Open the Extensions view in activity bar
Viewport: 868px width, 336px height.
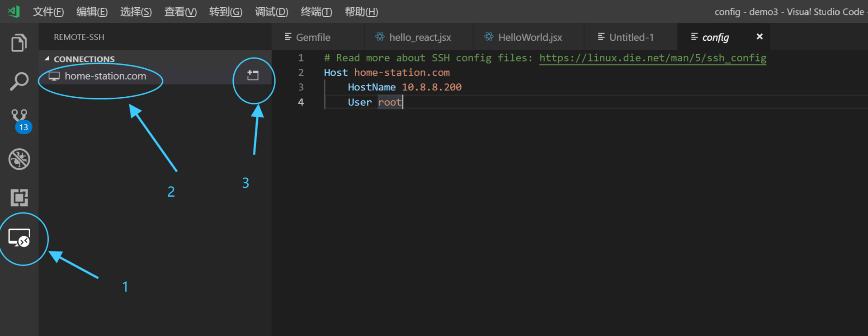[19, 198]
